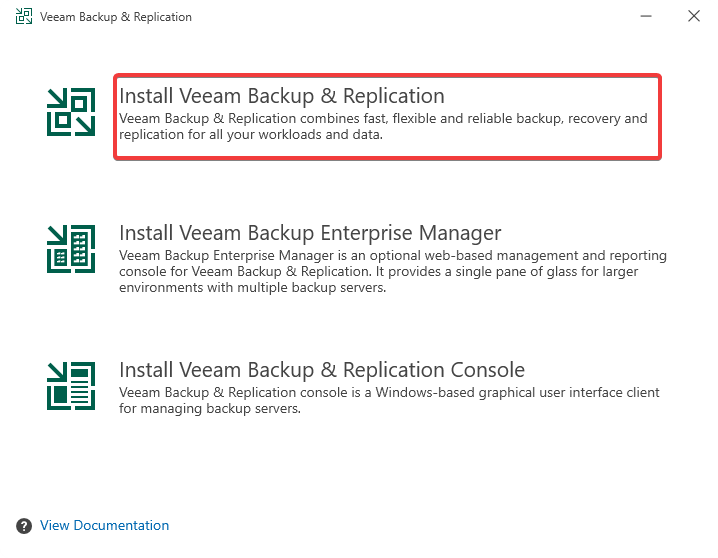This screenshot has height=558, width=718.
Task: Click the 'environments with multiple backup servers' line
Action: tap(252, 288)
